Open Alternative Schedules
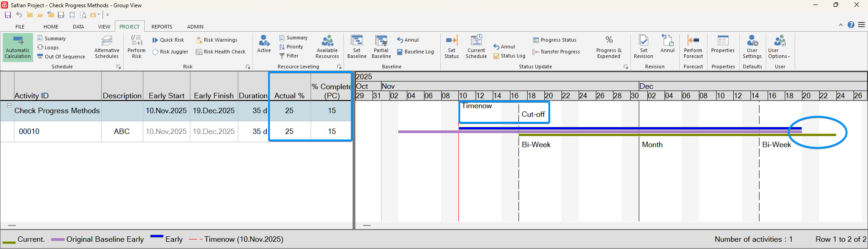The image size is (868, 249). [107, 47]
